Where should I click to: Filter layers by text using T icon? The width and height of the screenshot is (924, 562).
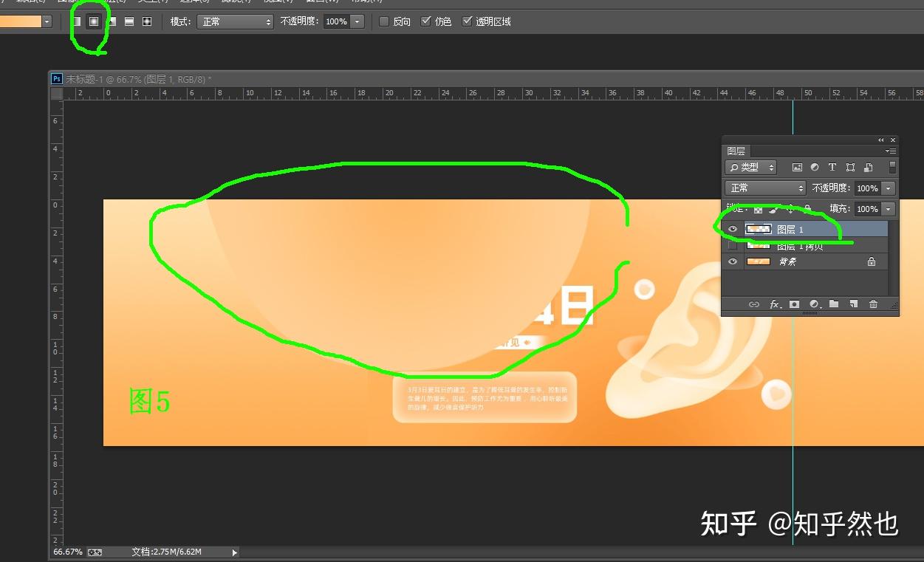pos(832,167)
